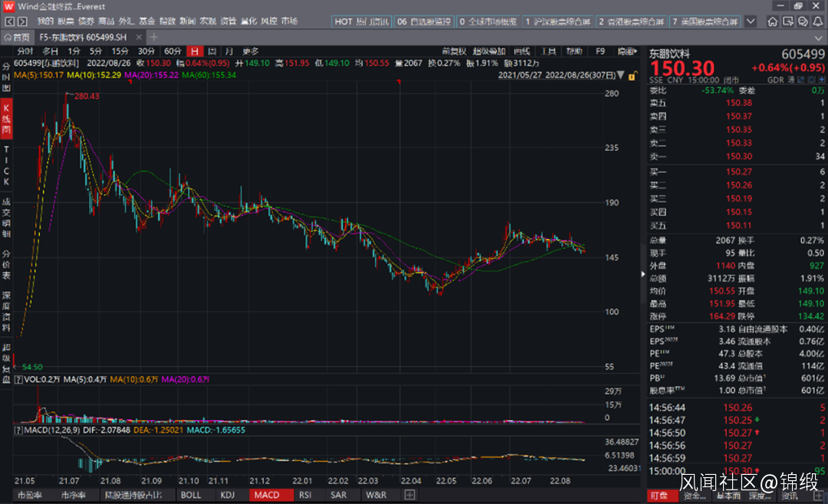Viewport: 828px width, 504px height.
Task: Open the 新闻 news menu
Action: click(x=188, y=21)
